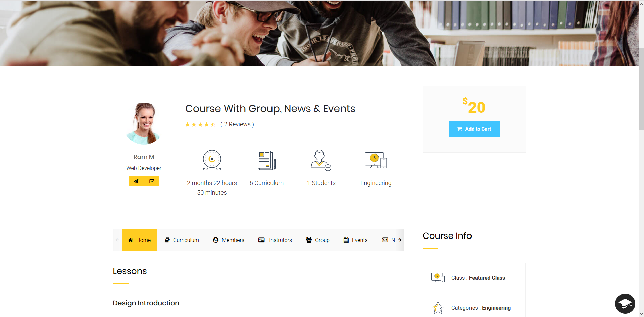This screenshot has width=644, height=317.
Task: Click the Featured Class monitor icon
Action: point(438,278)
